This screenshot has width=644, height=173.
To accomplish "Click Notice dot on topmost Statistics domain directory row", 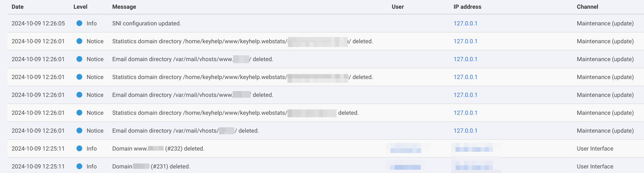I will 79,41.
